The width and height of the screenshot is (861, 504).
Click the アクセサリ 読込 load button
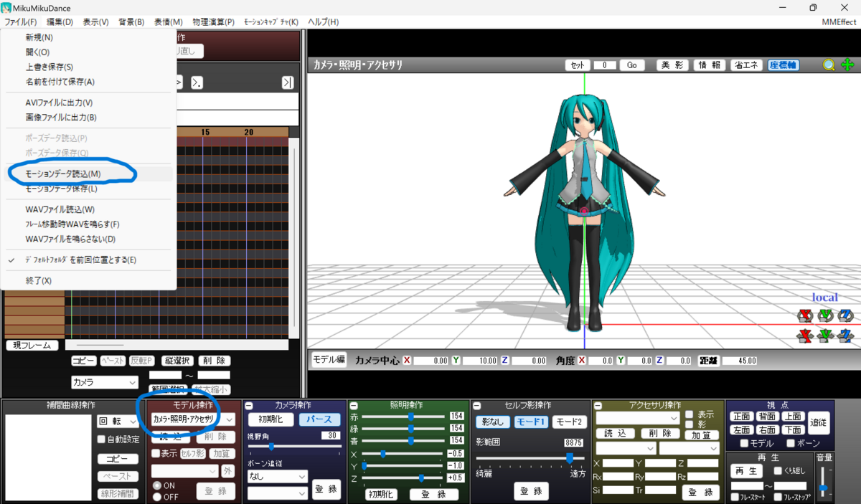point(616,434)
